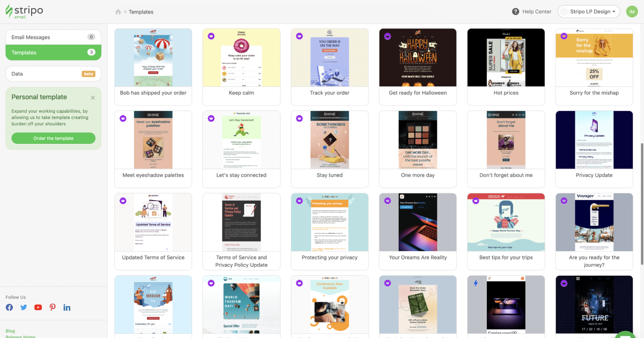The height and width of the screenshot is (338, 644).
Task: Click the Templates count badge showing 3
Action: coord(91,53)
